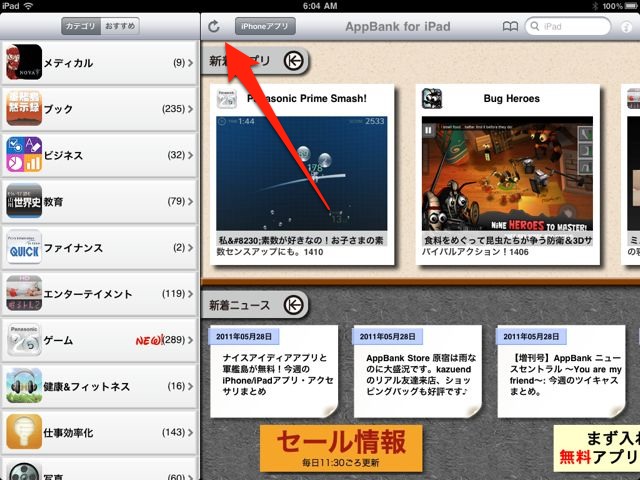
Task: Click the 仕事効率化 count (143)
Action: 173,432
